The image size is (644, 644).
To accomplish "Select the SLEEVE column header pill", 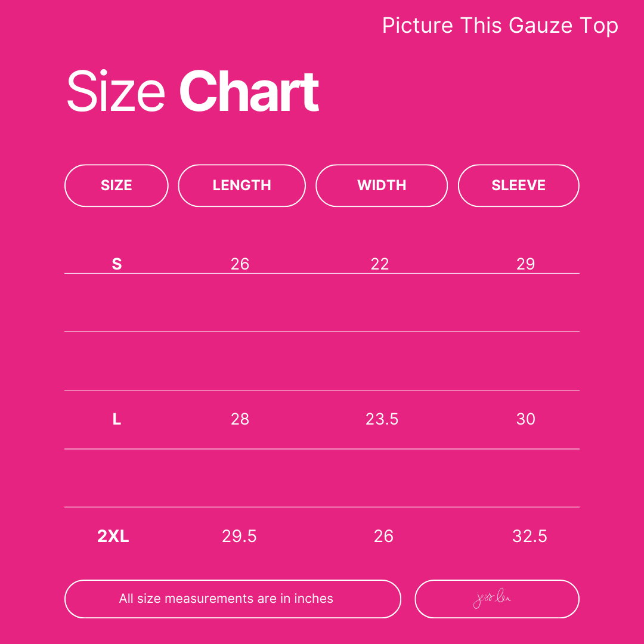I will tap(518, 185).
